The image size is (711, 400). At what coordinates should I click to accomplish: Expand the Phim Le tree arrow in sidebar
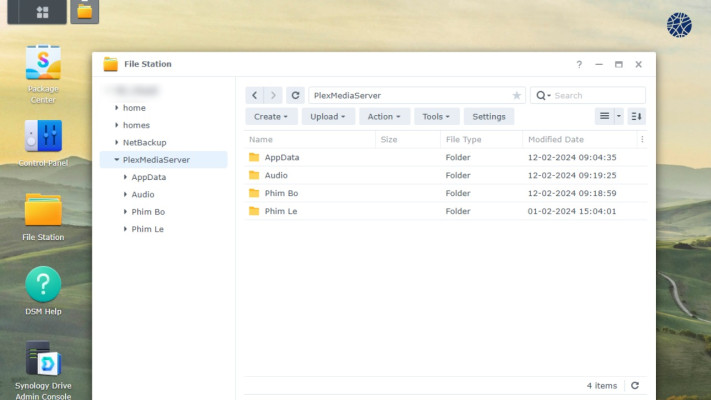coord(125,229)
